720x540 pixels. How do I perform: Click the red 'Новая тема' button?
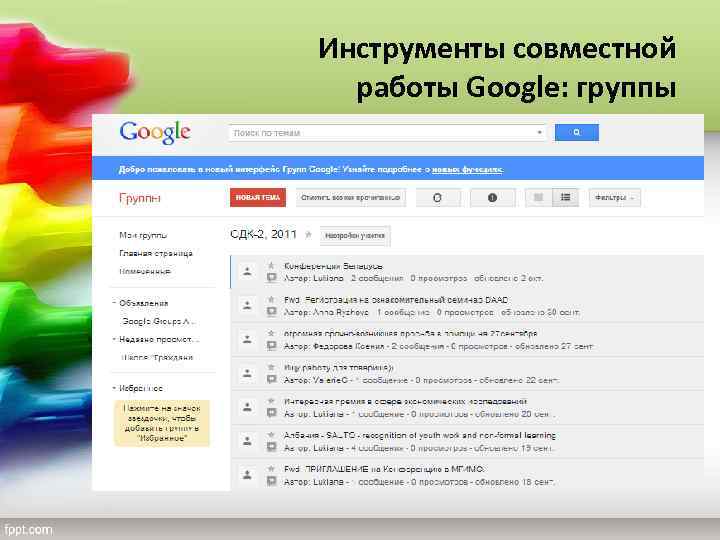coord(258,197)
